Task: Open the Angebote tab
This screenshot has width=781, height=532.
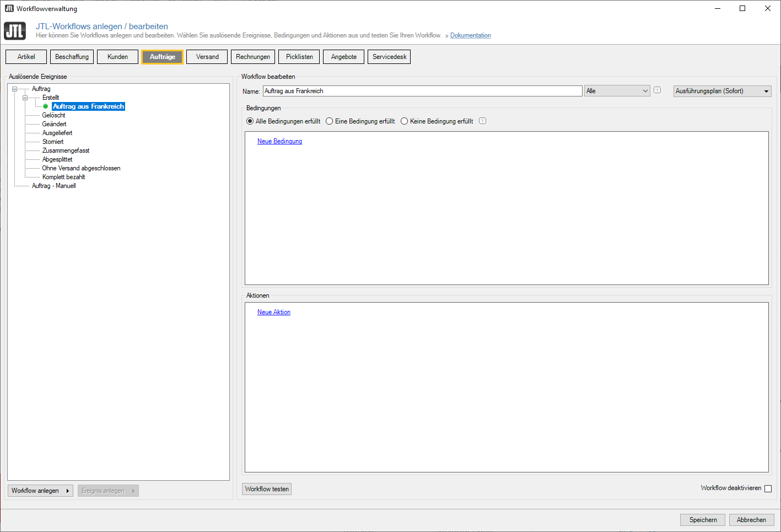Action: click(344, 57)
